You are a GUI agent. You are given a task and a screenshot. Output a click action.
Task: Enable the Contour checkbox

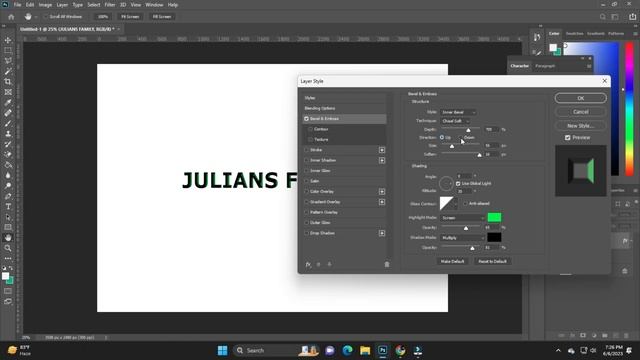[x=311, y=129]
